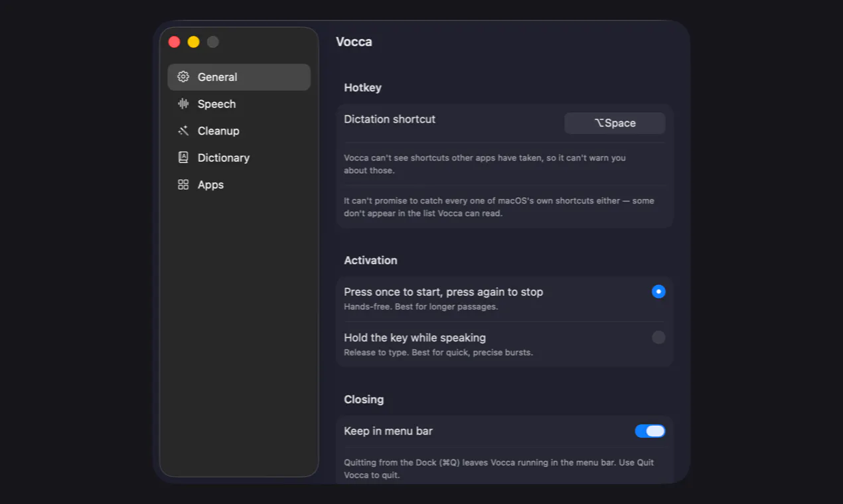Click the 'Release to type' description text
The image size is (843, 504).
pyautogui.click(x=438, y=353)
